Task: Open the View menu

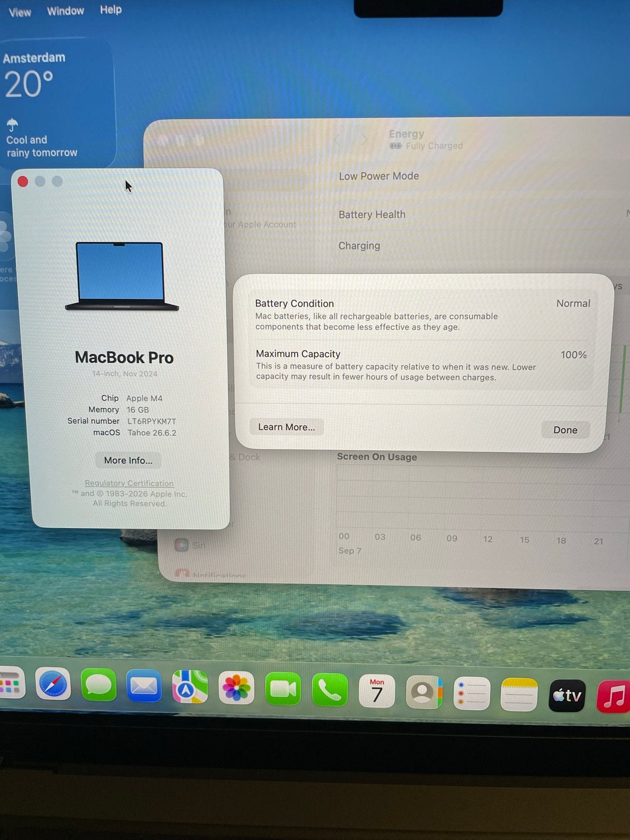Action: coord(20,12)
